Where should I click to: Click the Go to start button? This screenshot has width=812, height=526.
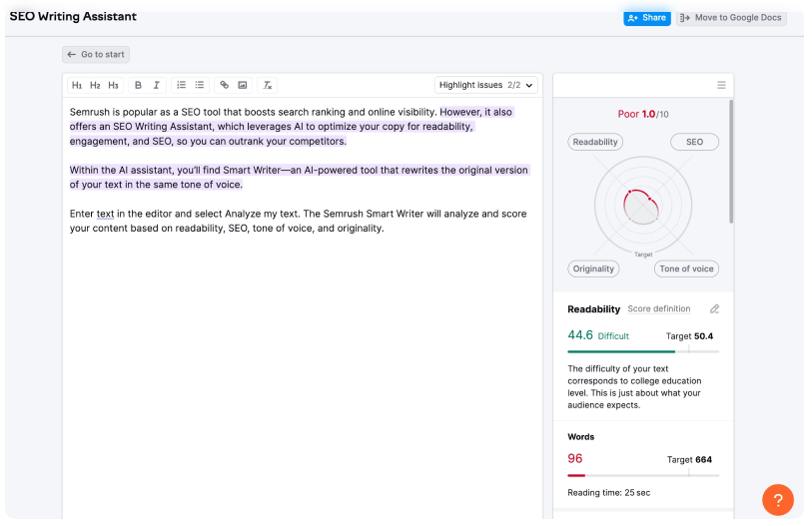click(x=96, y=55)
